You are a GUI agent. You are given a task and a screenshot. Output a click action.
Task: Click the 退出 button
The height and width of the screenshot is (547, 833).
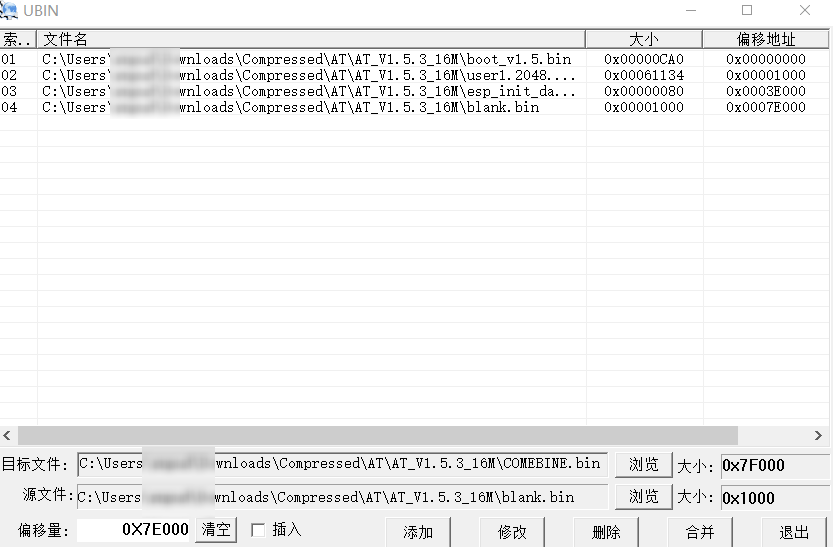click(x=794, y=532)
